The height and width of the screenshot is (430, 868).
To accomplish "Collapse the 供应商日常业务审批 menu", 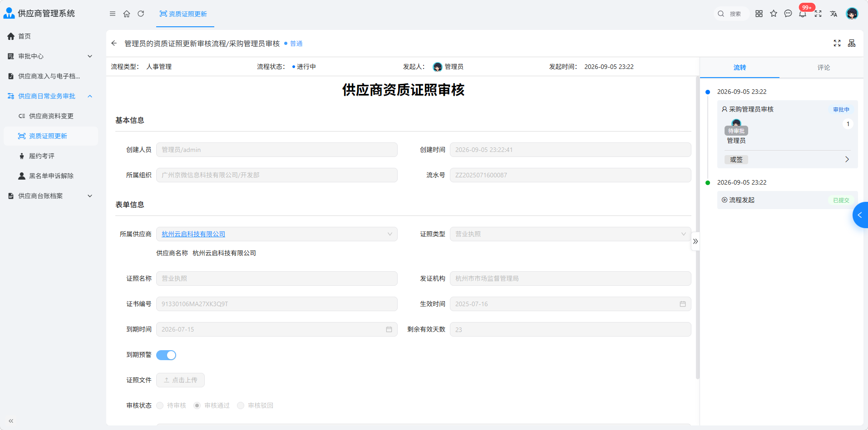I will tap(51, 96).
